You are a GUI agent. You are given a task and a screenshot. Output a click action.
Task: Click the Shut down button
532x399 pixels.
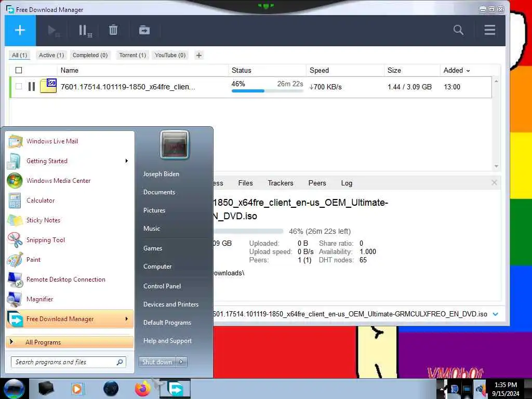pyautogui.click(x=157, y=362)
